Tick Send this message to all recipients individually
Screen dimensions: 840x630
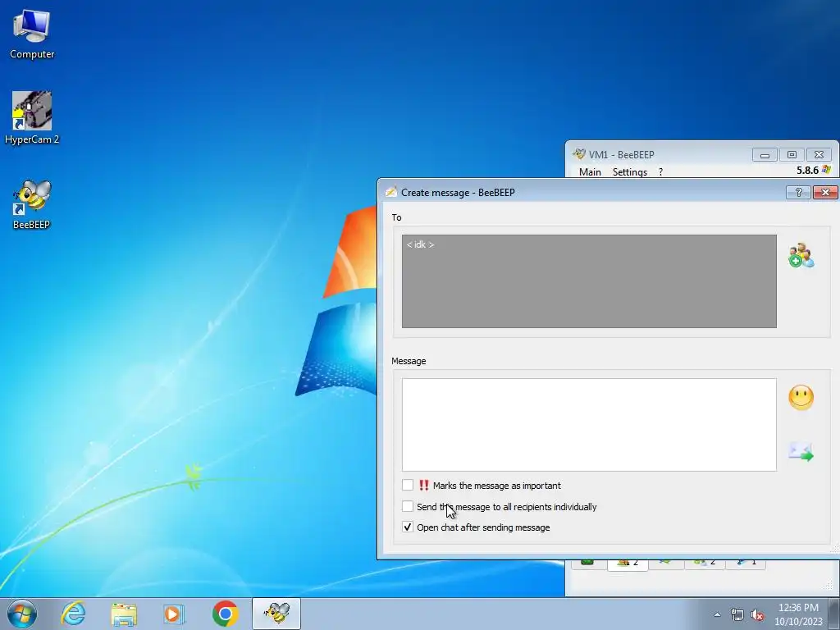point(408,506)
